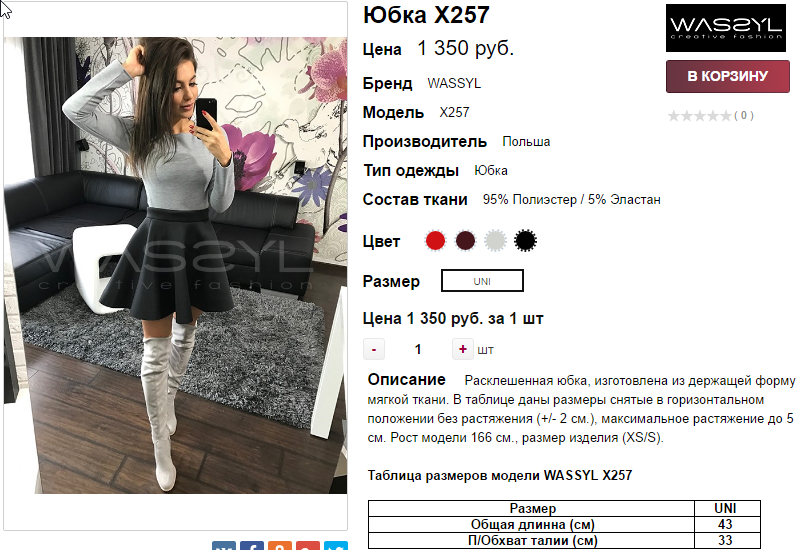Share via orange Odnoklassniki icon
The image size is (805, 550).
(x=279, y=545)
